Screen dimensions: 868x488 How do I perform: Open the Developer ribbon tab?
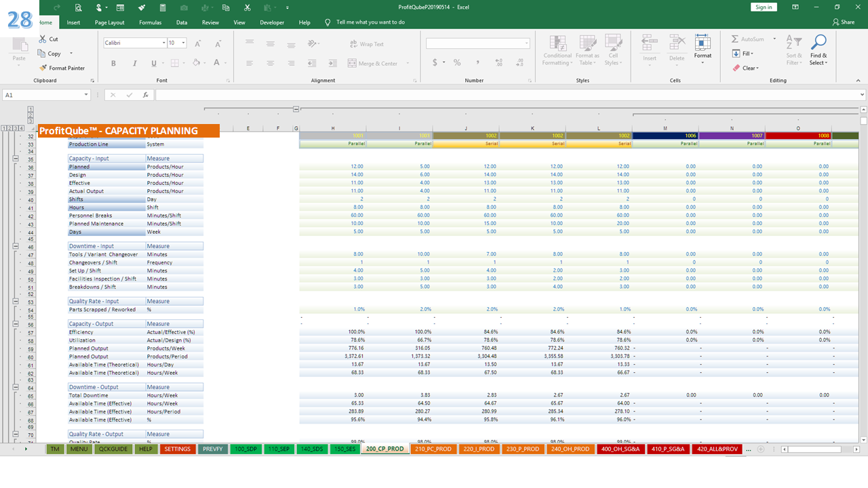click(272, 22)
